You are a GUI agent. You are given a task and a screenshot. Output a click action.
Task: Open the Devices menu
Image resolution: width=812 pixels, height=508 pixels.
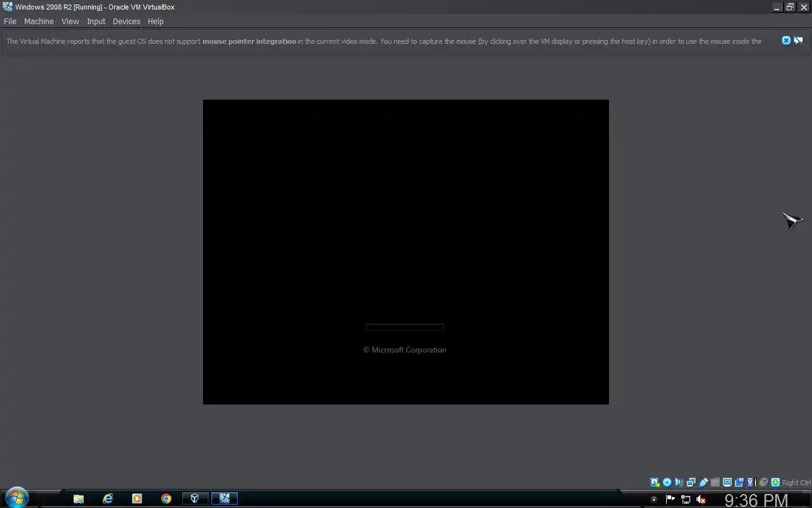(126, 21)
